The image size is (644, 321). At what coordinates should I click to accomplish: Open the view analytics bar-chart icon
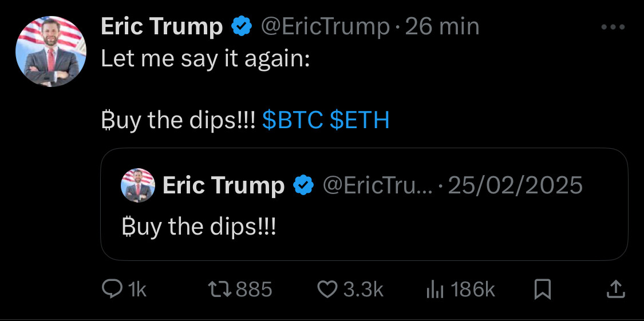[x=436, y=290]
